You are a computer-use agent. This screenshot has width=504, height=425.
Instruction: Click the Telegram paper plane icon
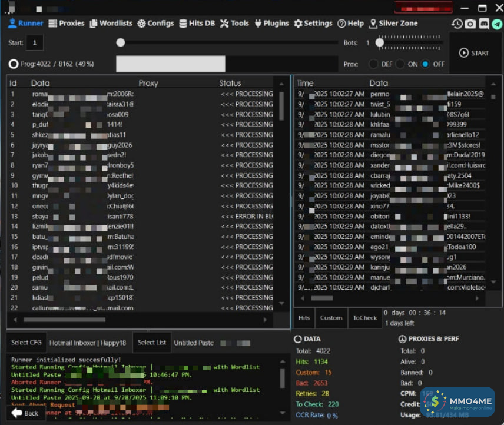(498, 24)
